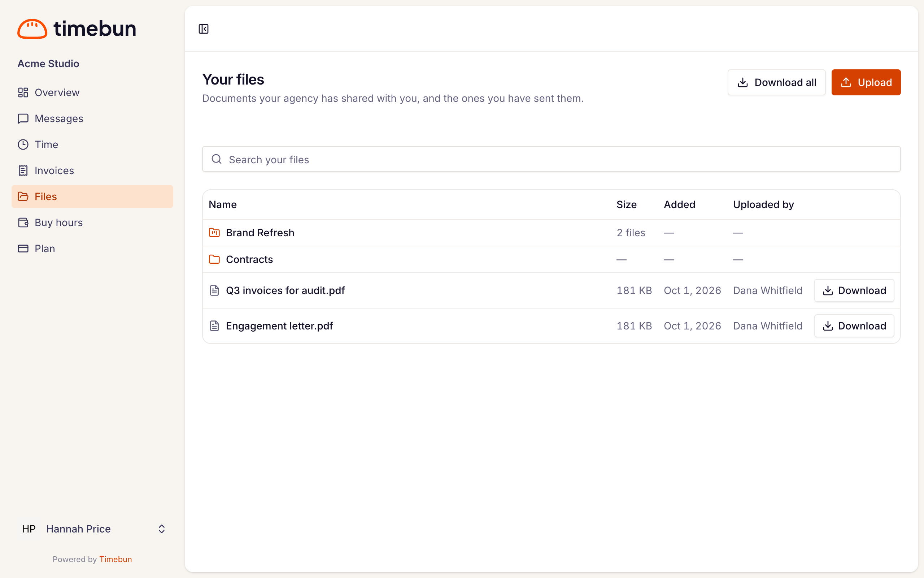Open the Overview page
Screen dimensions: 924x578
click(x=92, y=92)
